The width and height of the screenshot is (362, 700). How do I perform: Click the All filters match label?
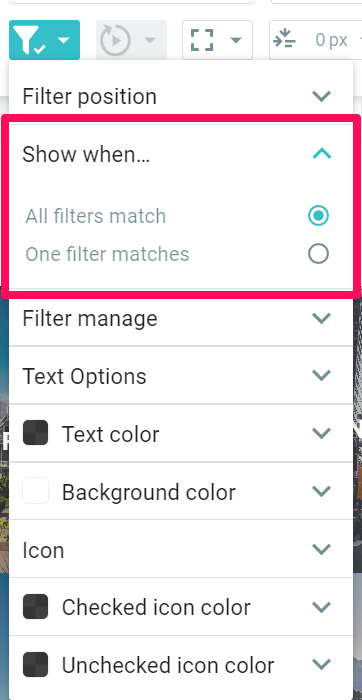96,216
